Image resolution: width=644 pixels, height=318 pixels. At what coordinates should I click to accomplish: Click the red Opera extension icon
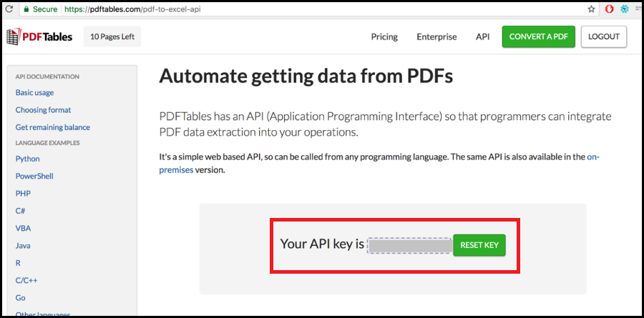(609, 9)
